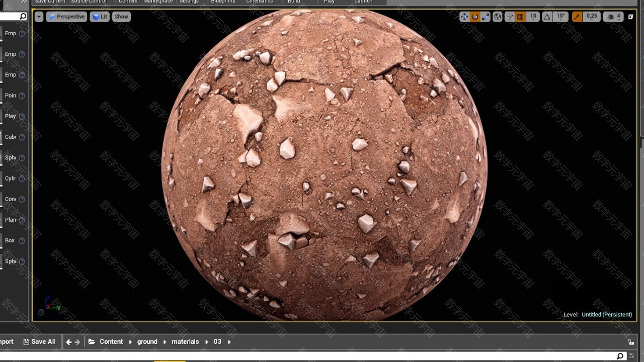The image size is (644, 362).
Task: Select the translate transform mode icon
Action: pos(464,17)
